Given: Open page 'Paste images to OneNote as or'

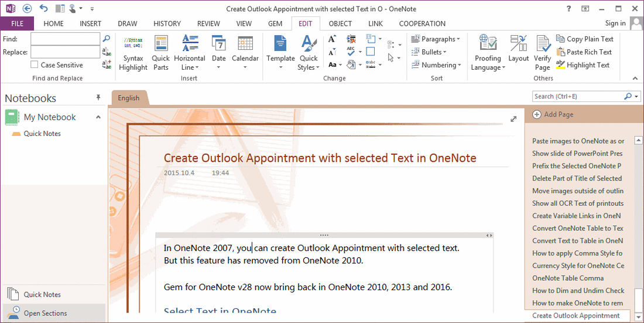Looking at the screenshot, I should [578, 141].
